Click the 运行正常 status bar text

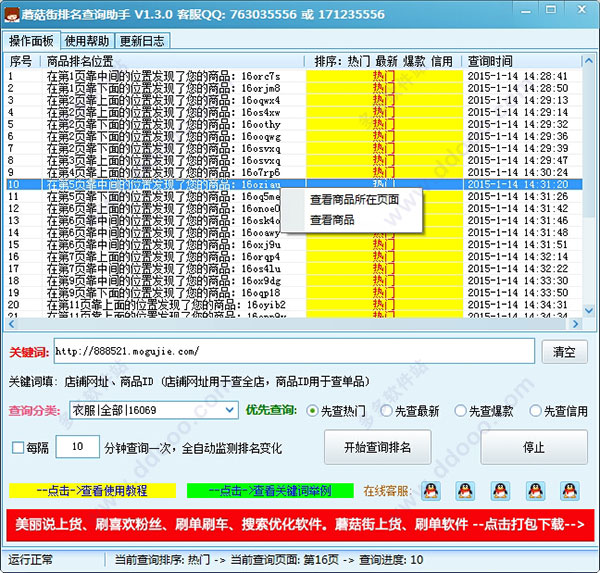(x=30, y=560)
